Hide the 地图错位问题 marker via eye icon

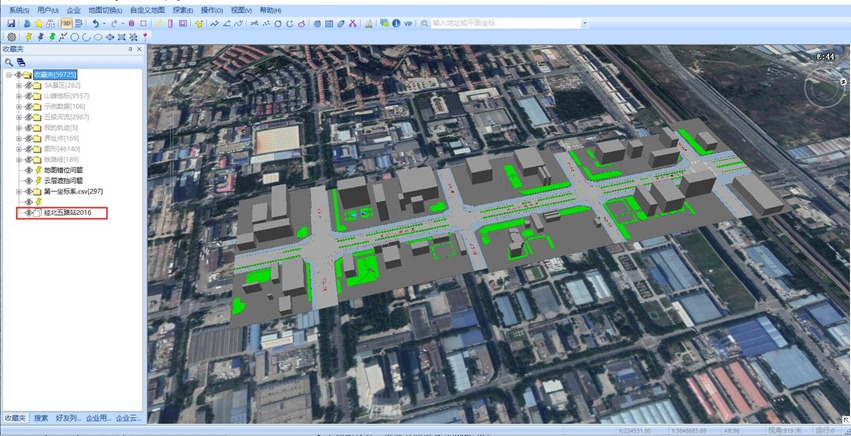pos(27,170)
